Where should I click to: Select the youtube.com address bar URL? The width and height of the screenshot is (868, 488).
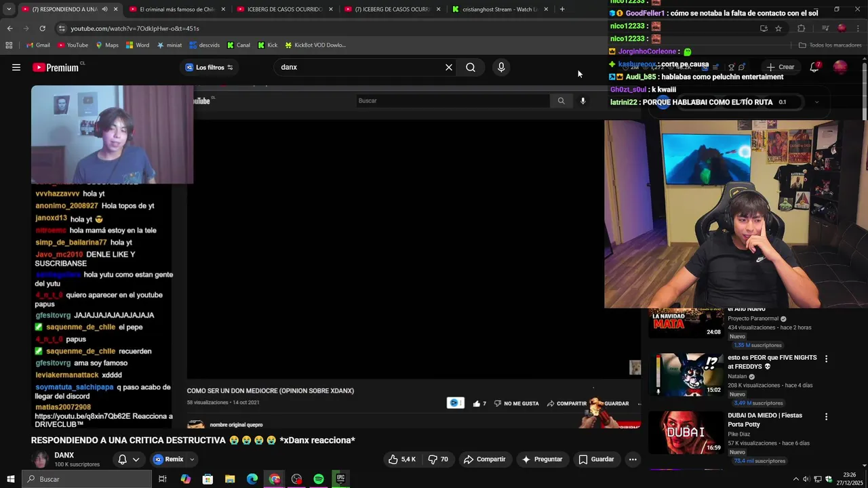coord(135,28)
